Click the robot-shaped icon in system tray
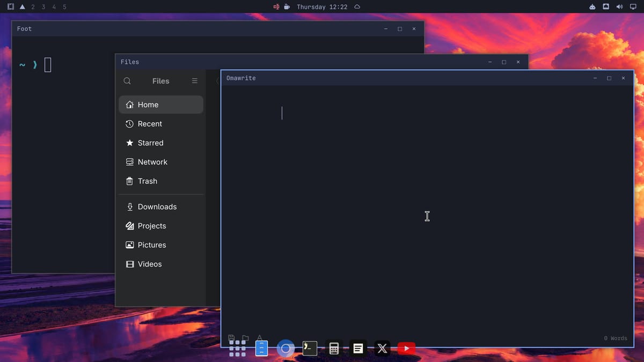This screenshot has height=362, width=644. click(x=592, y=7)
